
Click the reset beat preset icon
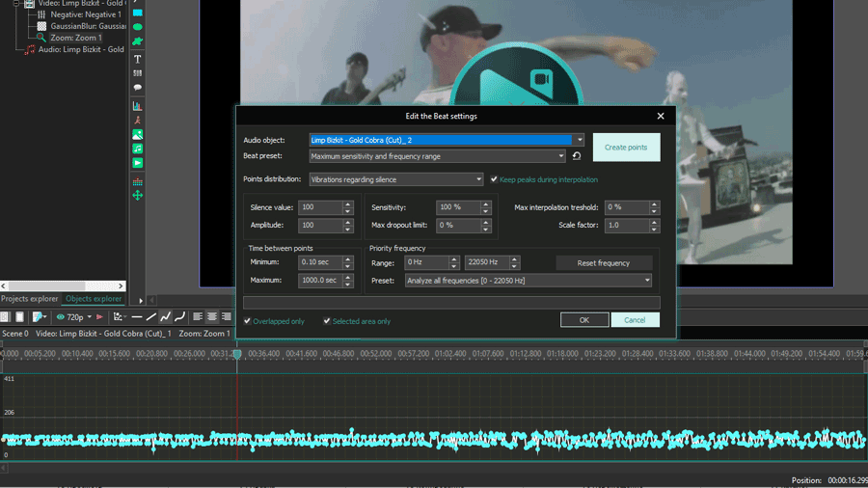pos(577,156)
